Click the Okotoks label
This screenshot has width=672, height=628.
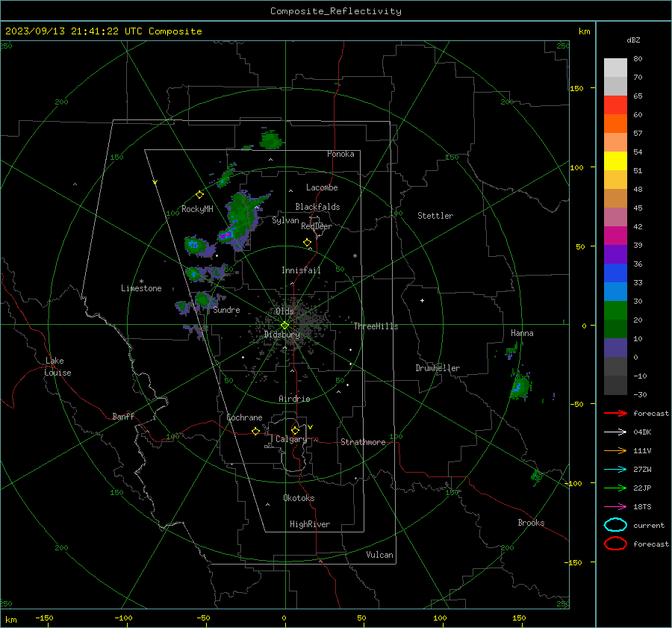pyautogui.click(x=299, y=498)
